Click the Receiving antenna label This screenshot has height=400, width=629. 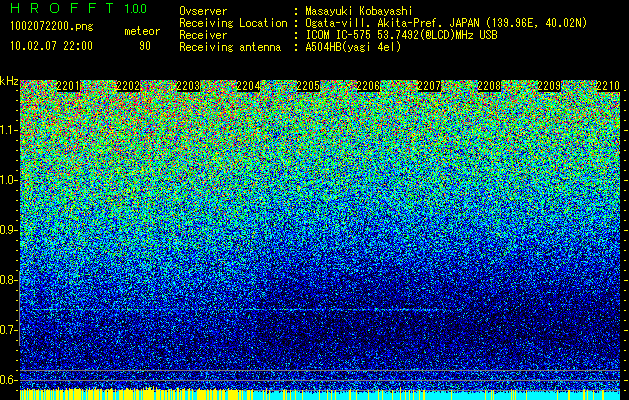pos(230,47)
